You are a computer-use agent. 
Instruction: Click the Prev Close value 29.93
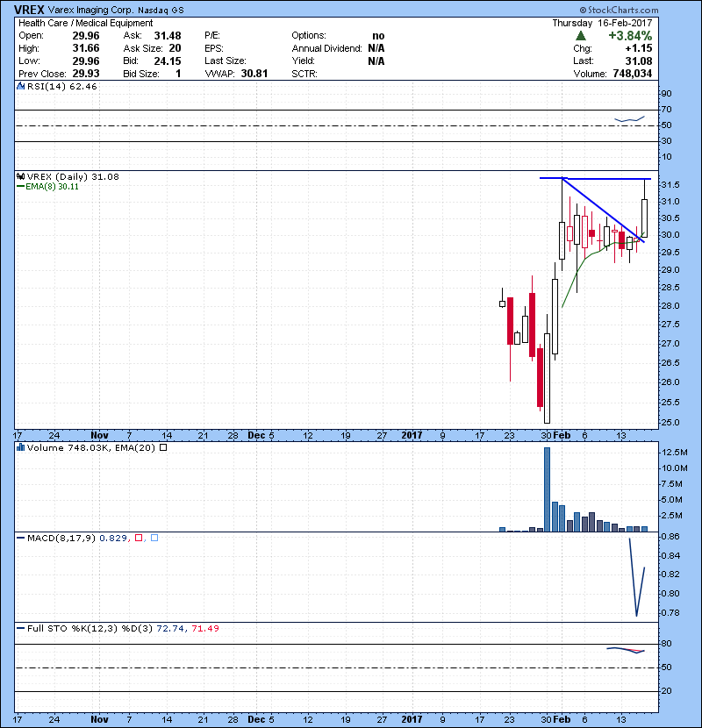click(86, 74)
